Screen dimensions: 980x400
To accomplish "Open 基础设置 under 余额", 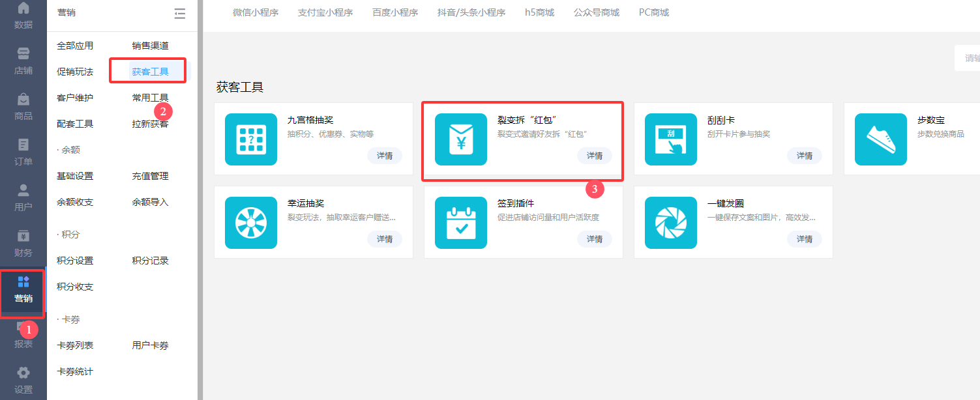I will click(75, 176).
